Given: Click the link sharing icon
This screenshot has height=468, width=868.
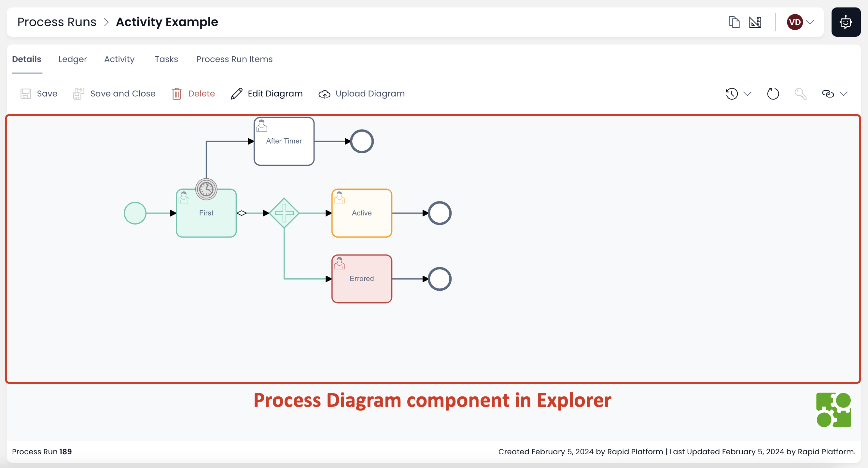Looking at the screenshot, I should point(828,94).
